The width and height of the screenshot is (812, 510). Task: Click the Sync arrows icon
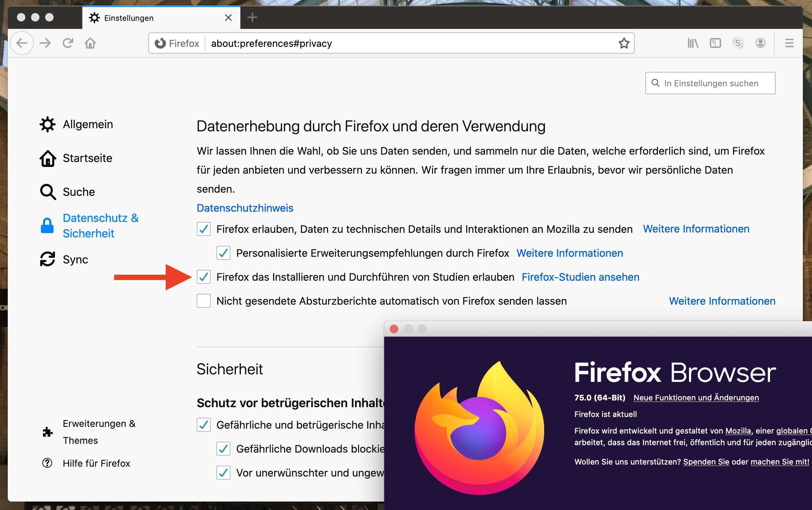(48, 259)
